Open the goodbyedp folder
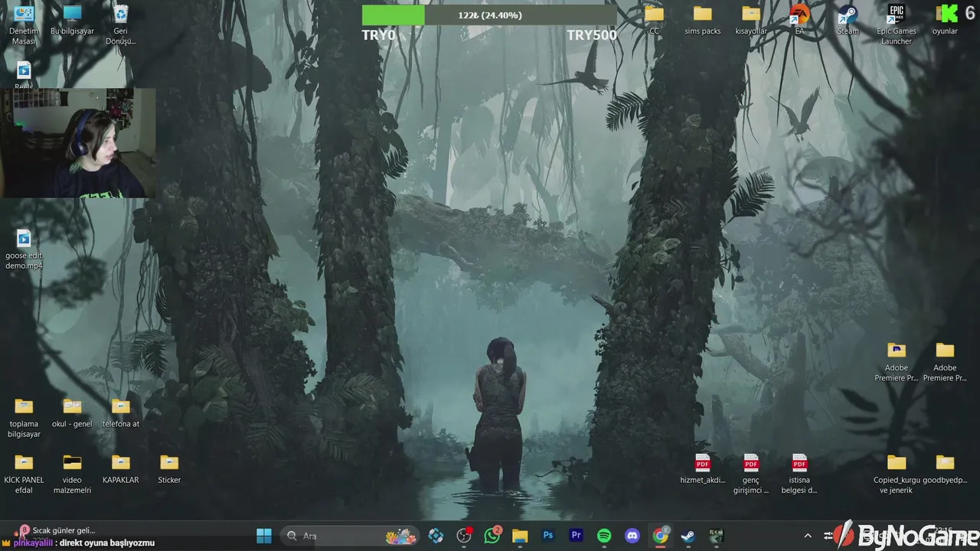 pos(945,469)
